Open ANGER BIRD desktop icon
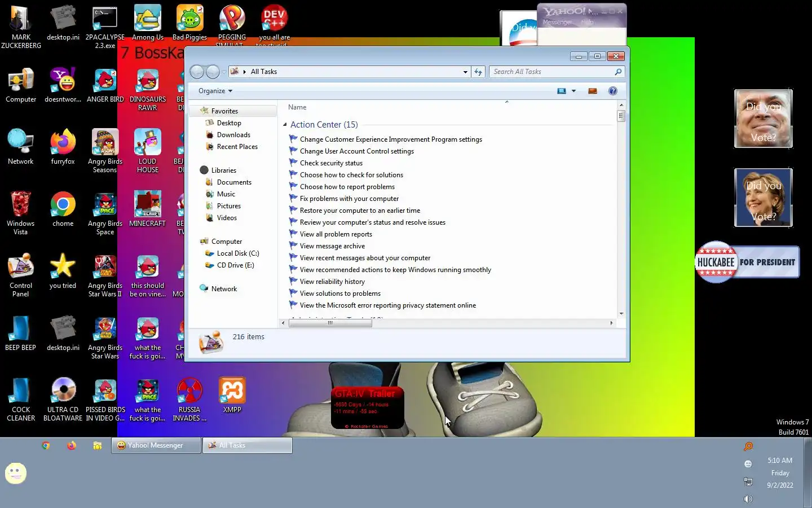 [x=105, y=86]
